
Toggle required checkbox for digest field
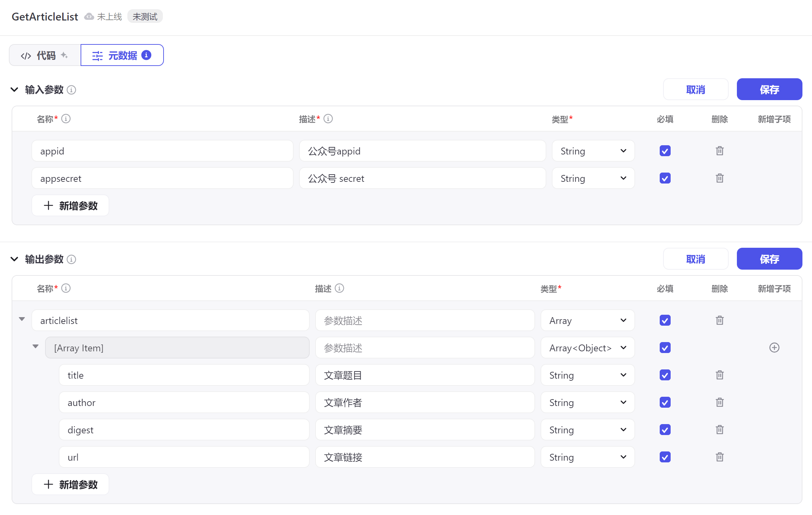click(665, 430)
